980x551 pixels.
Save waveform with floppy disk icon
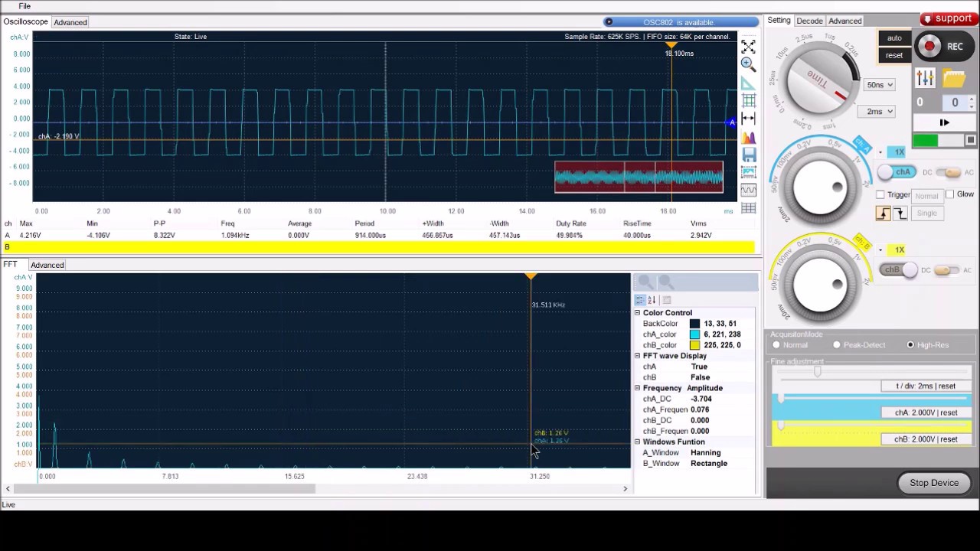[748, 155]
